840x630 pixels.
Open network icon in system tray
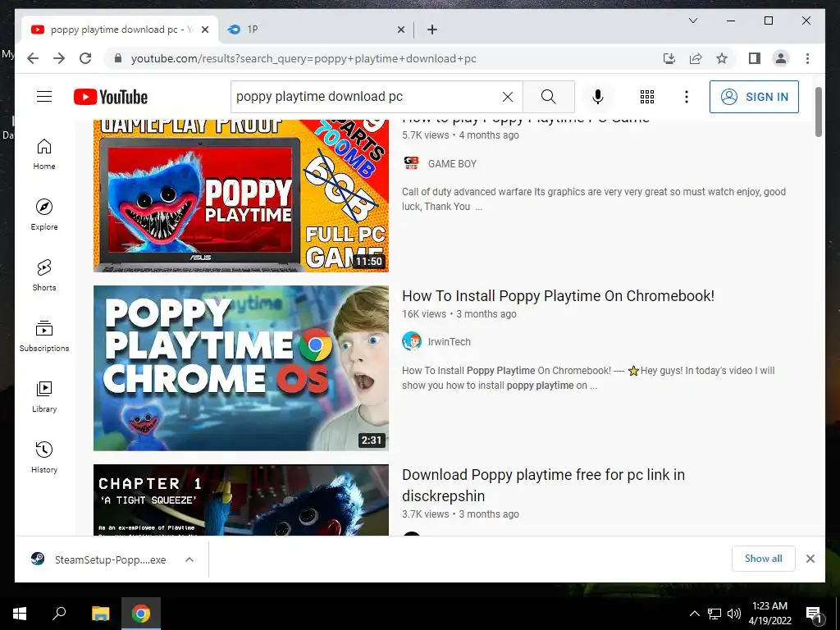(714, 614)
